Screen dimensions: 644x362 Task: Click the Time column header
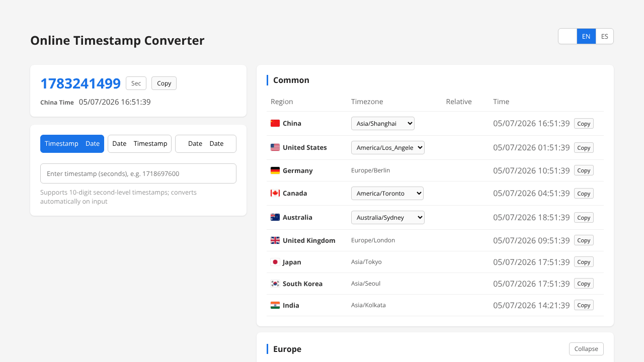pos(501,102)
